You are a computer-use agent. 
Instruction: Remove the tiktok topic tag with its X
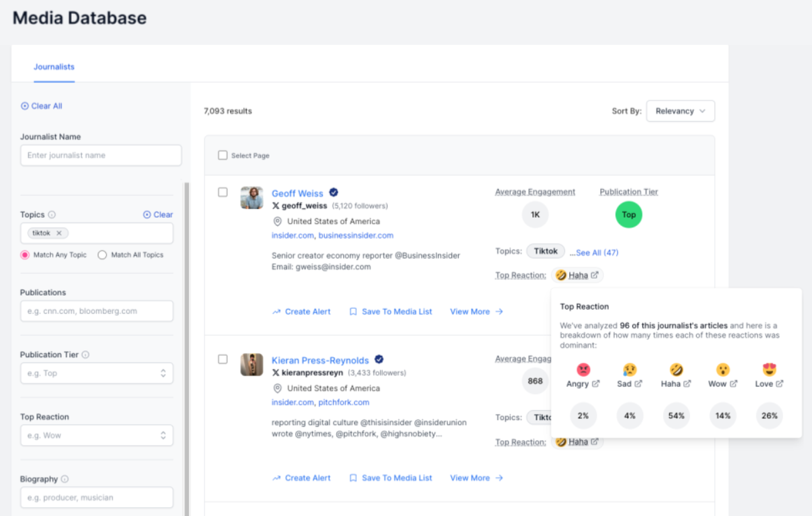tap(59, 233)
